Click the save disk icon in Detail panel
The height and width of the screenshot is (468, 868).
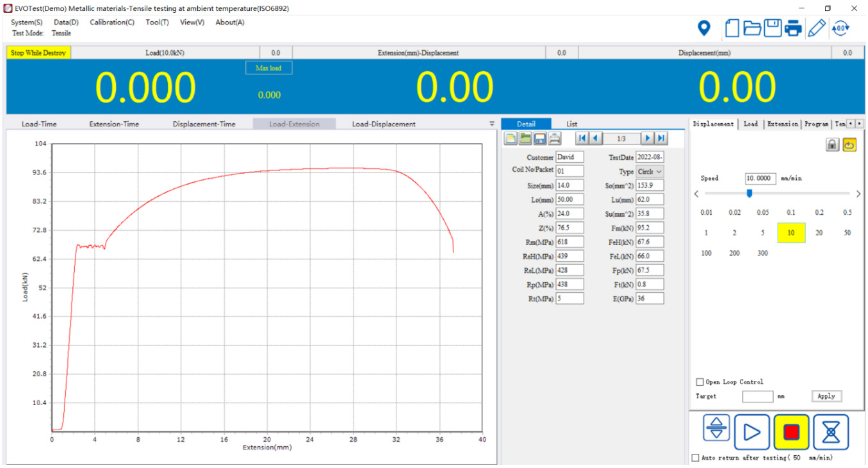pyautogui.click(x=540, y=138)
